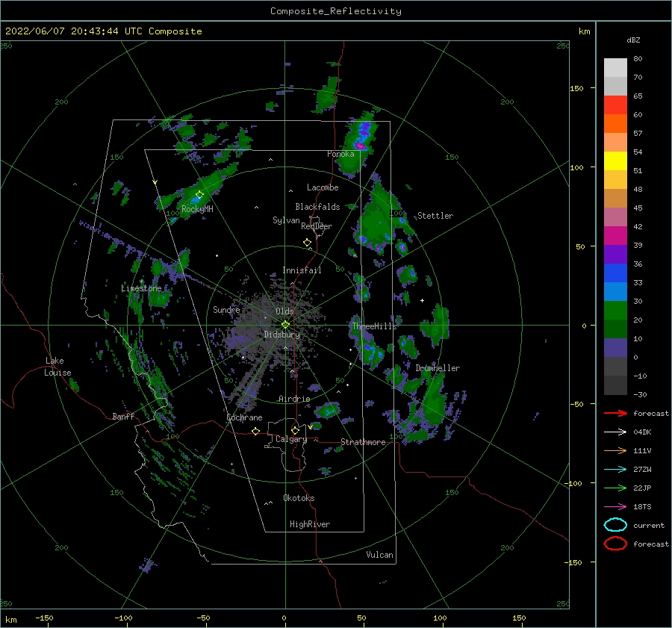Click the ThreeHills city label

(x=375, y=326)
